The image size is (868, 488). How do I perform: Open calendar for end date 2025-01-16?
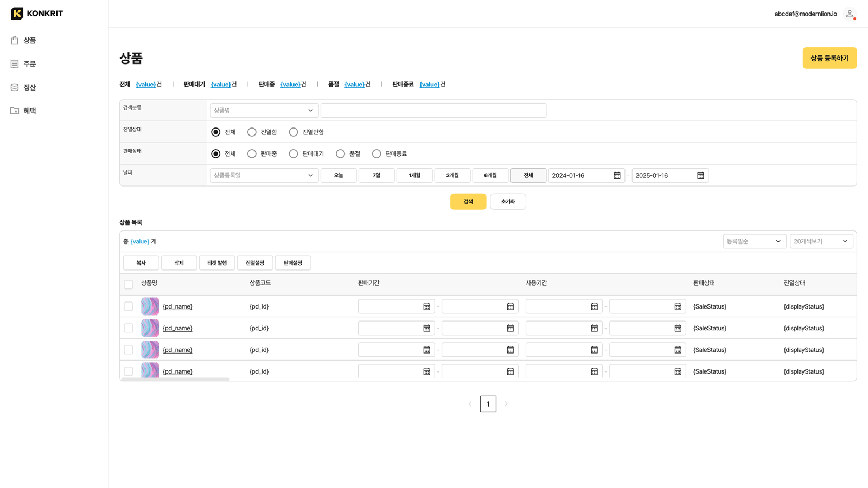point(700,175)
